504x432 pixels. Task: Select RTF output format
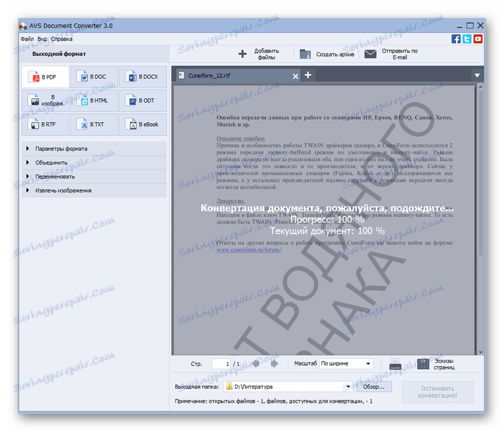(x=45, y=124)
